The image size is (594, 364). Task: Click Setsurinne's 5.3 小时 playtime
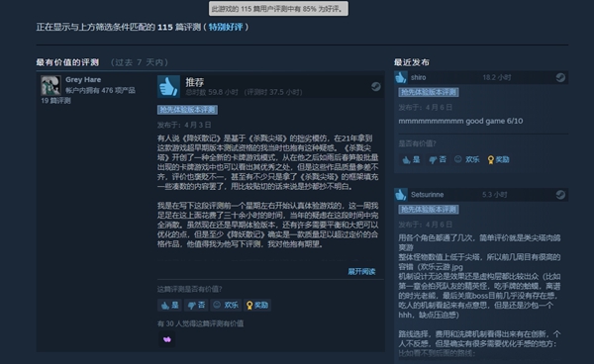tap(494, 195)
